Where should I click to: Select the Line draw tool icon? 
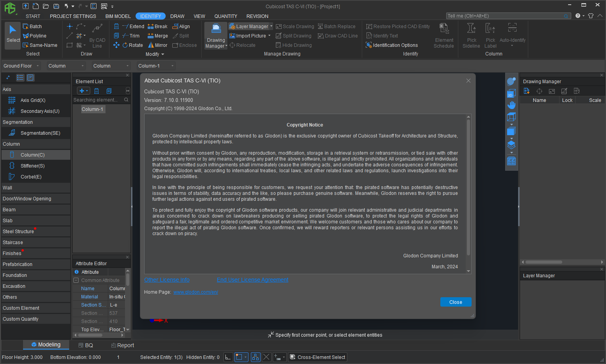pos(70,36)
